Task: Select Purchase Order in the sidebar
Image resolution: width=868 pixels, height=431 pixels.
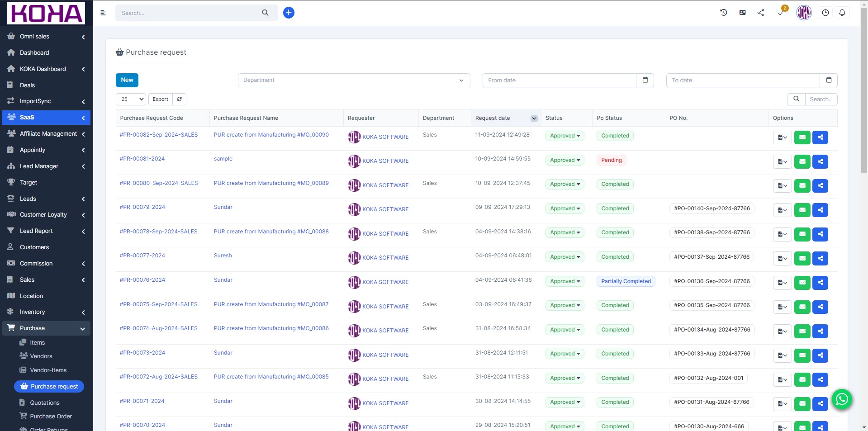Action: [x=51, y=416]
